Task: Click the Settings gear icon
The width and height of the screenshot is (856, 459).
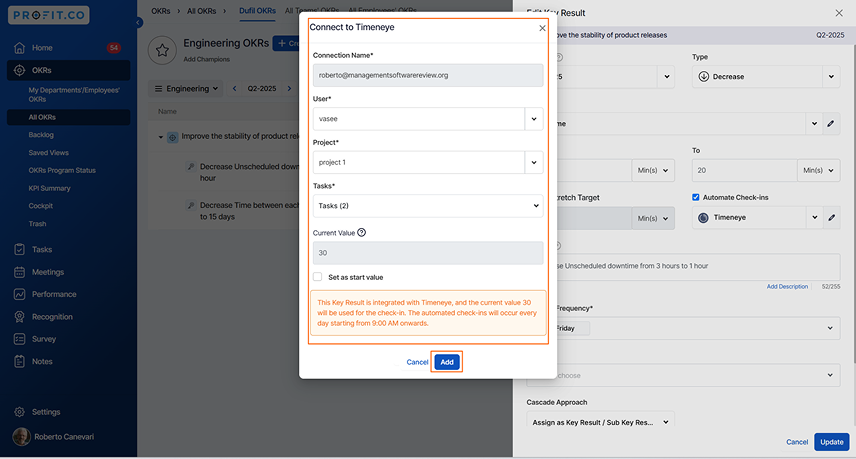Action: (x=20, y=412)
